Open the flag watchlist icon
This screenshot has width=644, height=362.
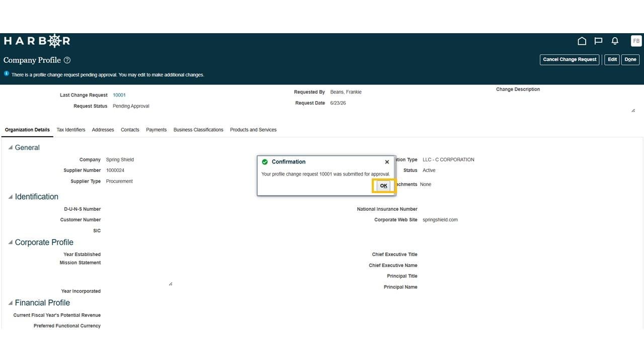pos(598,41)
